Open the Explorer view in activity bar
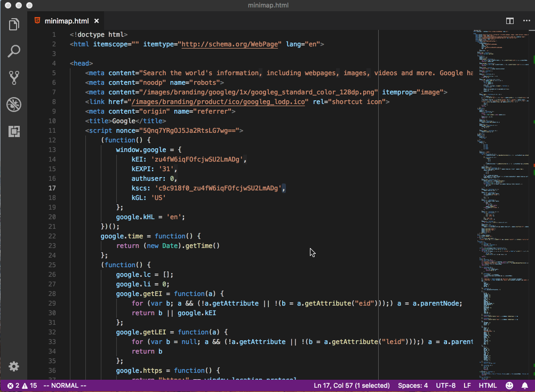Image resolution: width=535 pixels, height=392 pixels. click(x=14, y=25)
